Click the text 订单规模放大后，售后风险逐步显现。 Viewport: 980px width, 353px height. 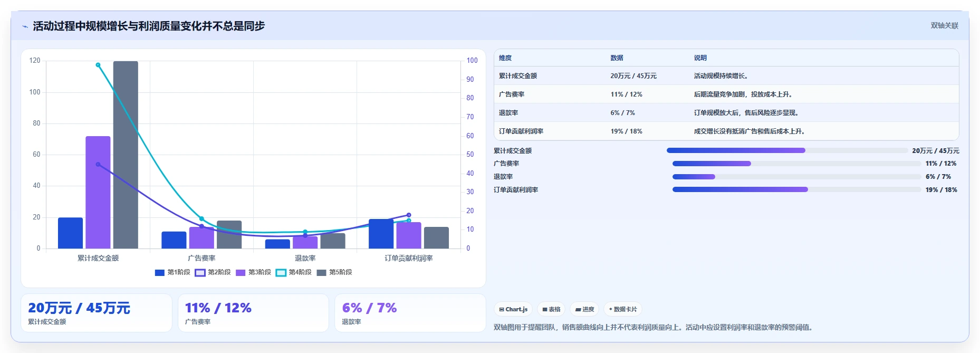click(746, 113)
